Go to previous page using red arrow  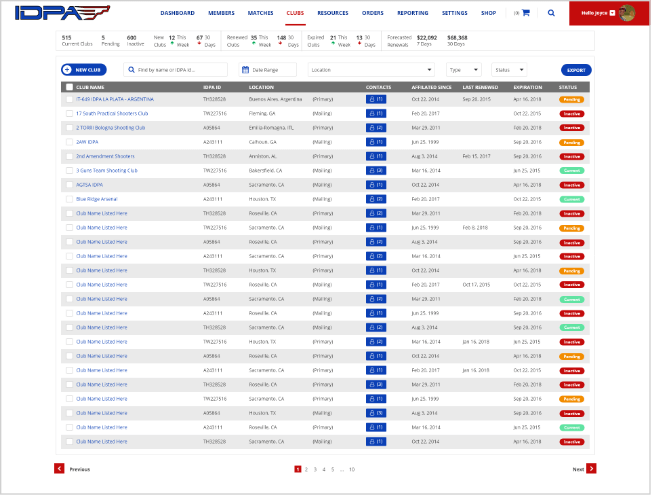(60, 468)
